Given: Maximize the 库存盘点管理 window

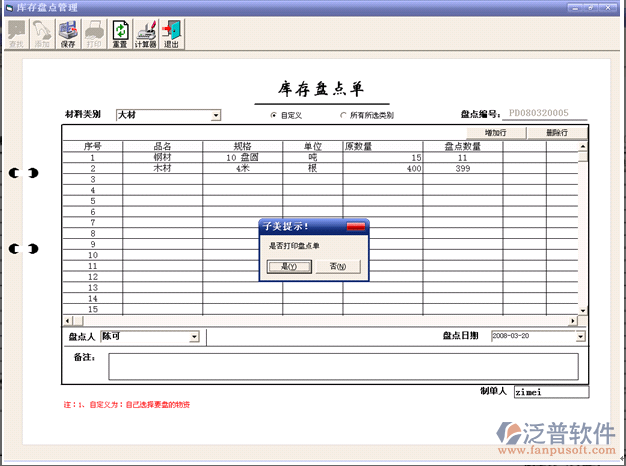Looking at the screenshot, I should (x=591, y=8).
